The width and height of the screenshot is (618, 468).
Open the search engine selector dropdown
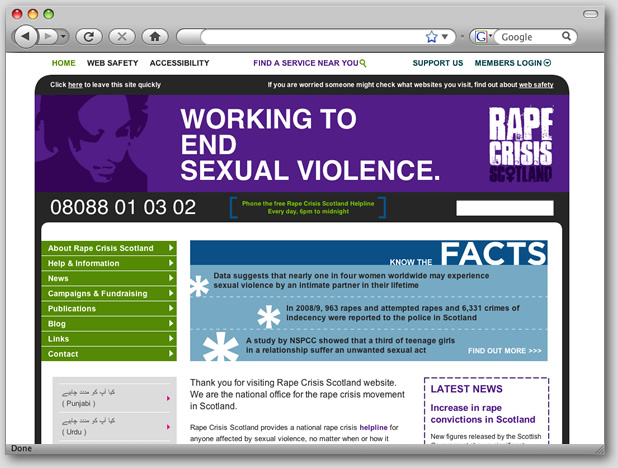[x=484, y=37]
